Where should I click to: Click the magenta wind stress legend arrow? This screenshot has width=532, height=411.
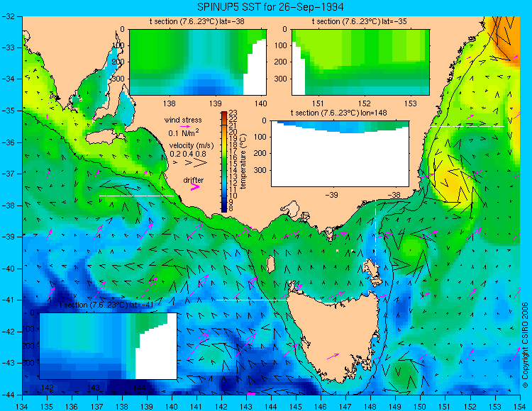coord(185,126)
